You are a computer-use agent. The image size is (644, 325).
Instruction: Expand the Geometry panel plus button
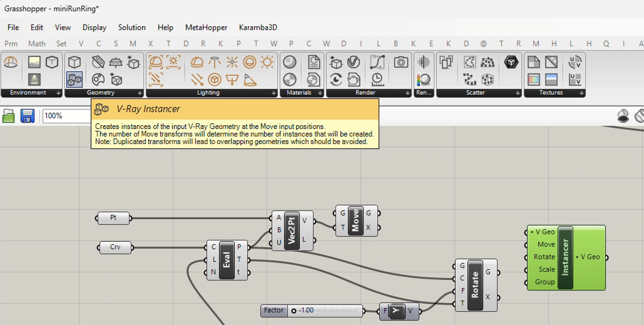140,93
